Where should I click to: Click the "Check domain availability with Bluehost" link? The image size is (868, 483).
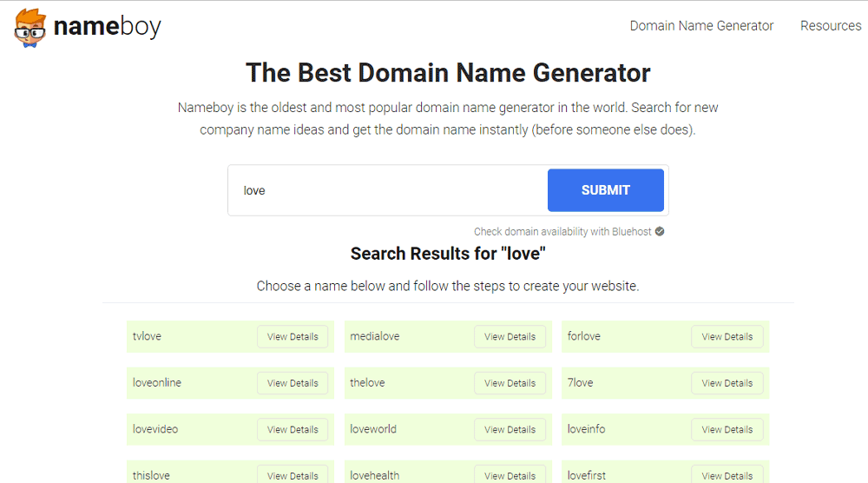(x=562, y=232)
